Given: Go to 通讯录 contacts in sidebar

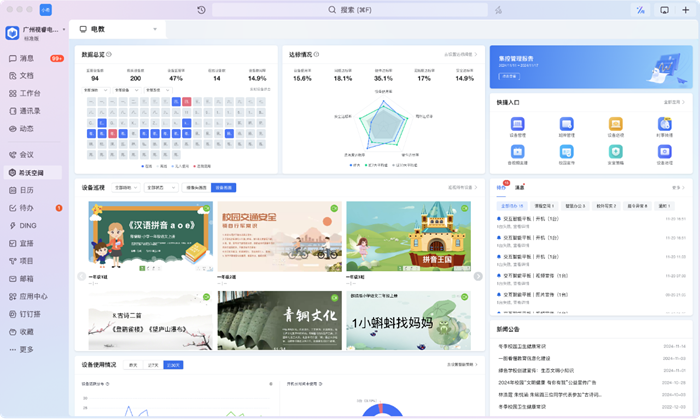Looking at the screenshot, I should pyautogui.click(x=28, y=110).
